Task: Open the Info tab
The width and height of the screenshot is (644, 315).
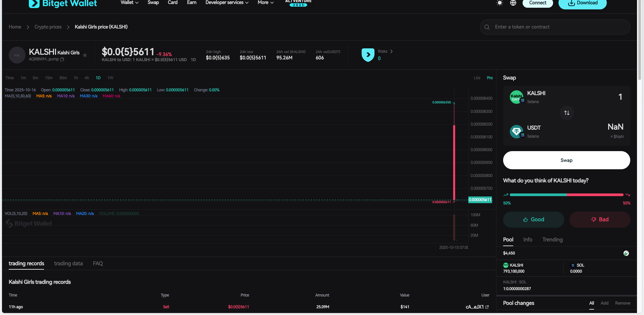Action: click(528, 240)
